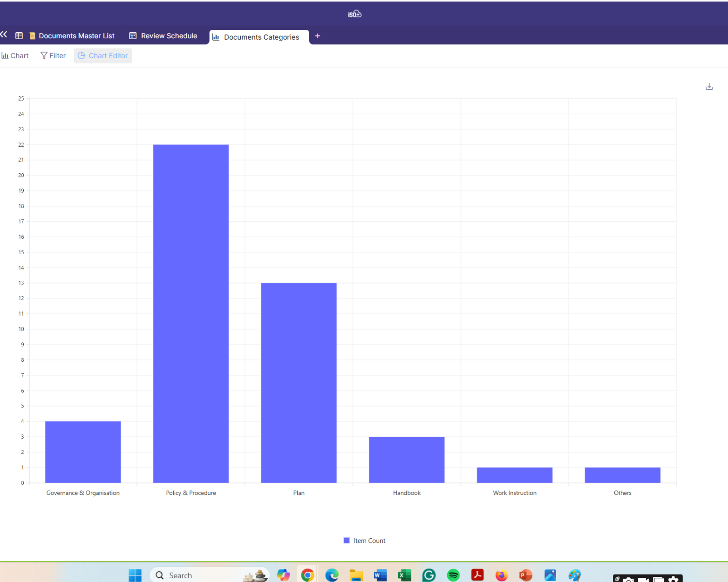Open the Filter options
Viewport: 728px width, 582px height.
(x=53, y=56)
